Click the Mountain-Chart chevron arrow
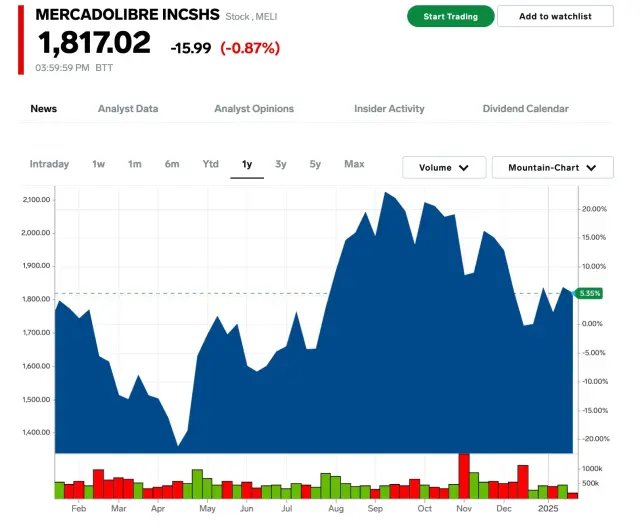Image resolution: width=640 pixels, height=530 pixels. [592, 168]
